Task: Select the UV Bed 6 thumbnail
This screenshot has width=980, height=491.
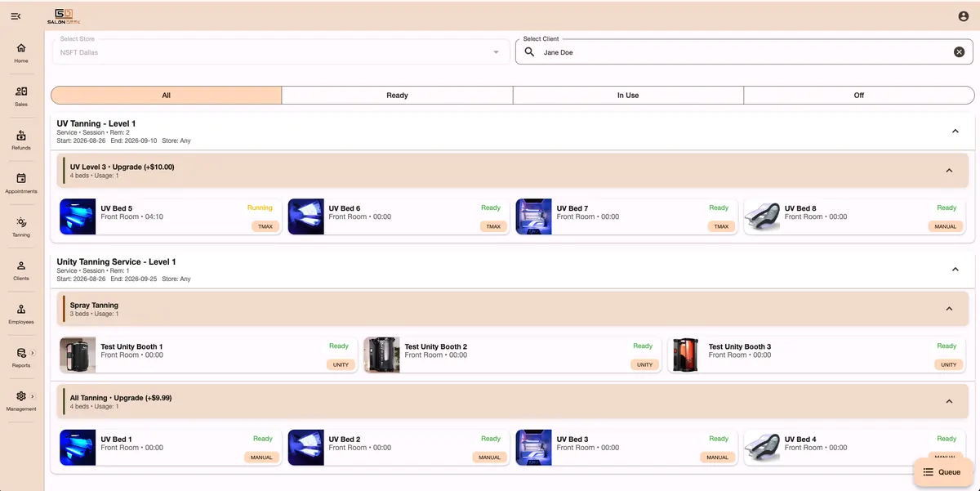Action: (306, 216)
